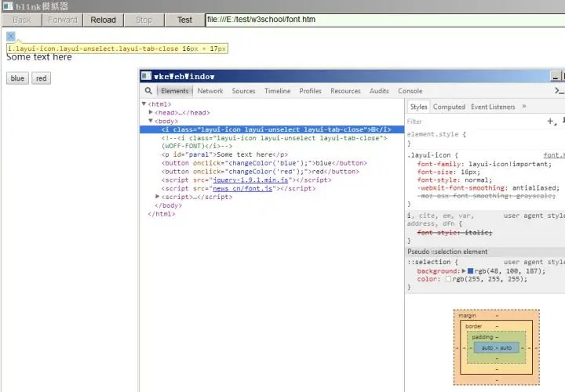This screenshot has height=392, width=565.
Task: Switch to the Network tab
Action: [210, 91]
